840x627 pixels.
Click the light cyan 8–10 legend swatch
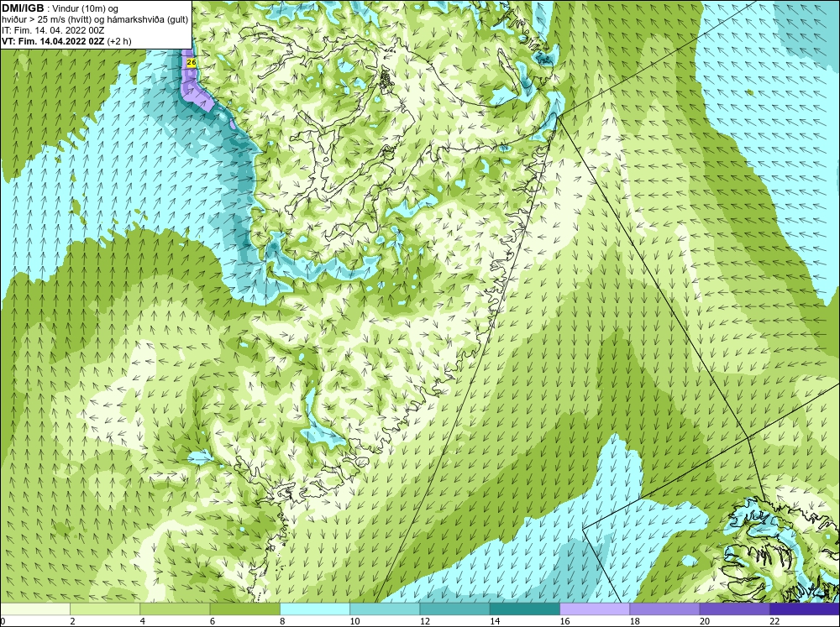[315, 609]
